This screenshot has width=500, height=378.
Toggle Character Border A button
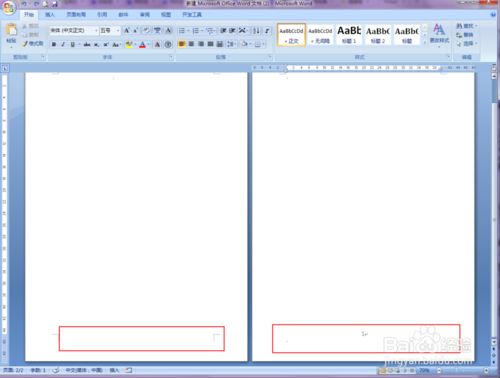(x=169, y=31)
